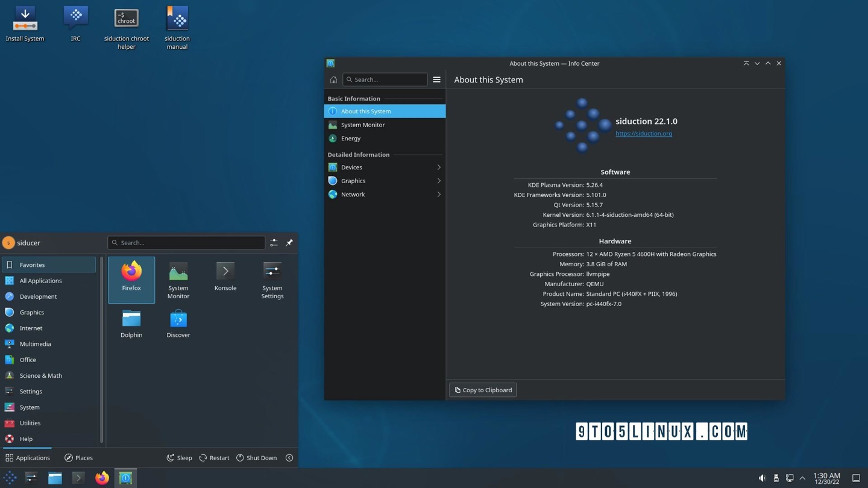Expand the Graphics category in Info Center
The width and height of the screenshot is (868, 488).
(x=385, y=181)
